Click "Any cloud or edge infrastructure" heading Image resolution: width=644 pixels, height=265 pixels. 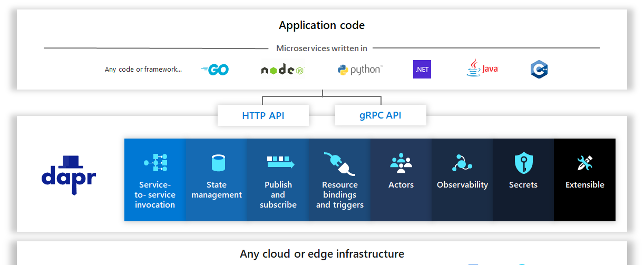pyautogui.click(x=322, y=254)
